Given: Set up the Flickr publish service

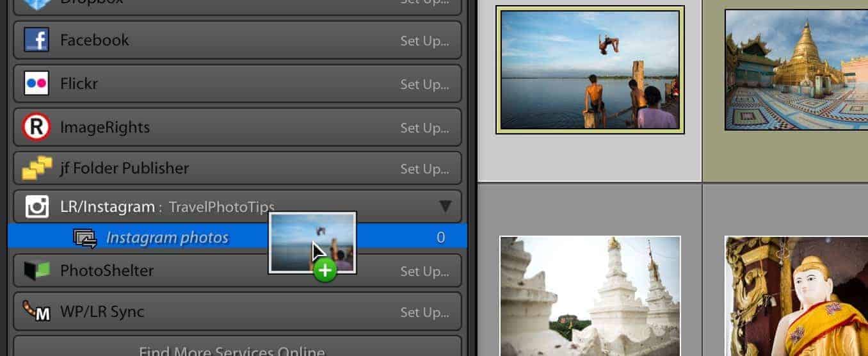Looking at the screenshot, I should point(424,85).
